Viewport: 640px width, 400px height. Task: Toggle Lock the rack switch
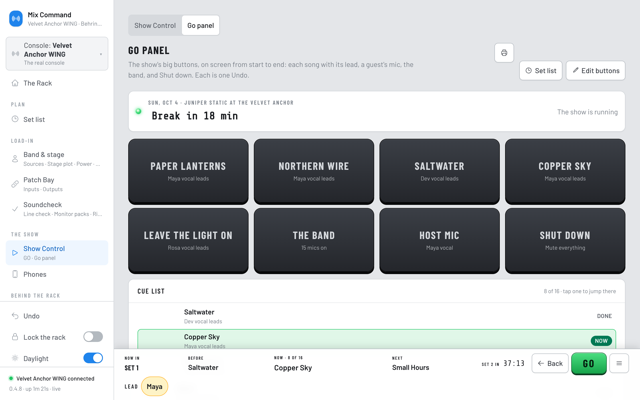tap(93, 337)
